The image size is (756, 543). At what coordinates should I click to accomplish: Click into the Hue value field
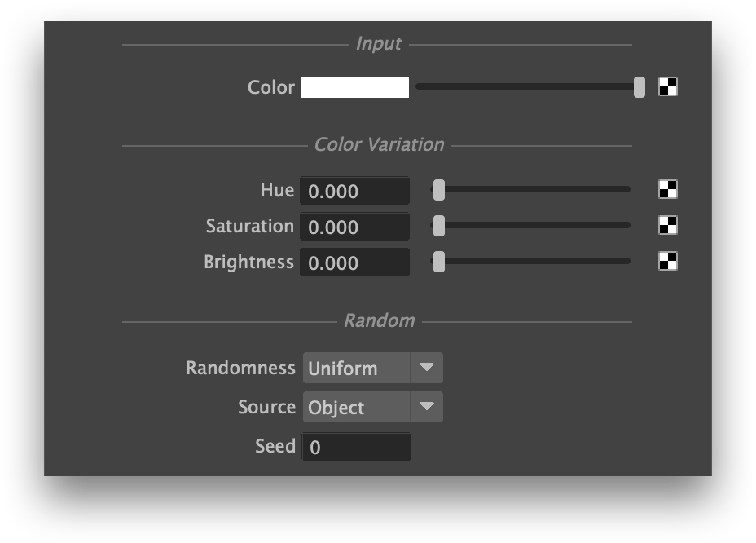[354, 192]
